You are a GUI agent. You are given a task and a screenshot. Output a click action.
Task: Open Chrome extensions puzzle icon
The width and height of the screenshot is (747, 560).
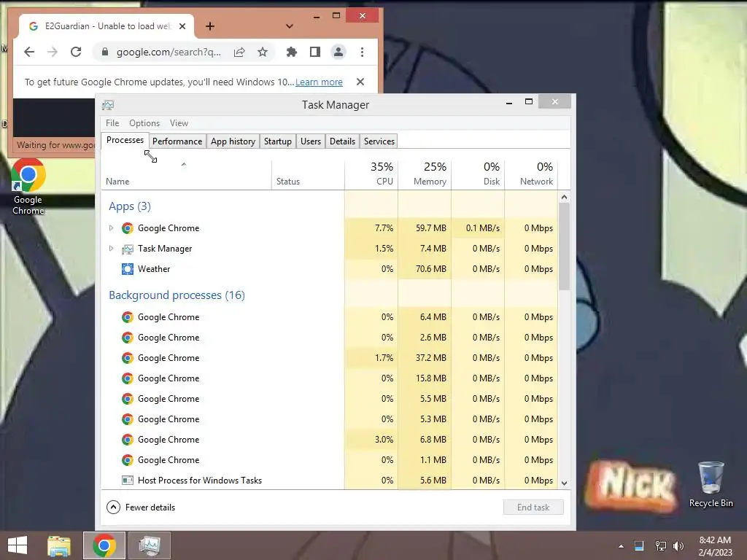[292, 52]
